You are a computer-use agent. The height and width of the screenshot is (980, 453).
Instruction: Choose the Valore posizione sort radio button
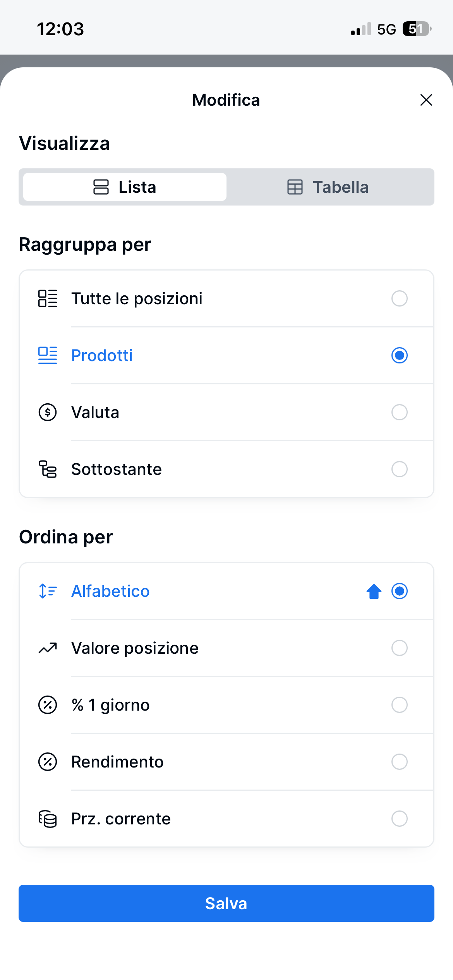click(399, 648)
